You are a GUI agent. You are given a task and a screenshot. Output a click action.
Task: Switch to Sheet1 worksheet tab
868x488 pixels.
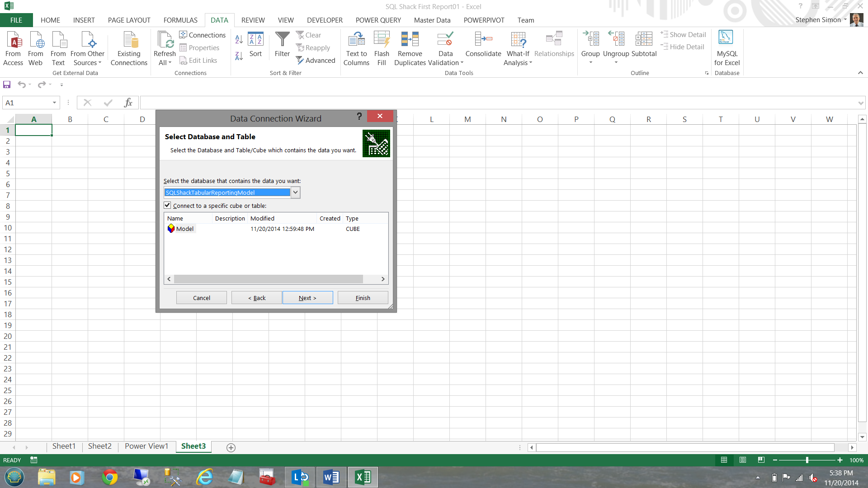tap(64, 446)
